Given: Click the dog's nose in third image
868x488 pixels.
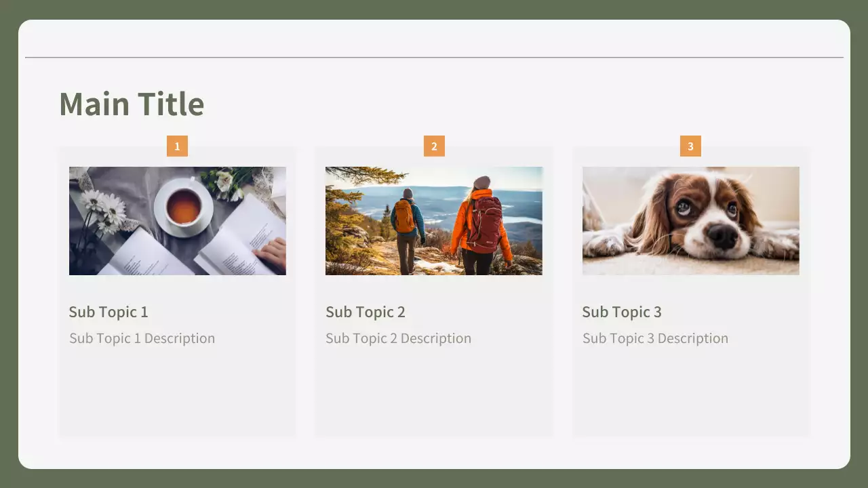Looking at the screenshot, I should click(x=723, y=235).
